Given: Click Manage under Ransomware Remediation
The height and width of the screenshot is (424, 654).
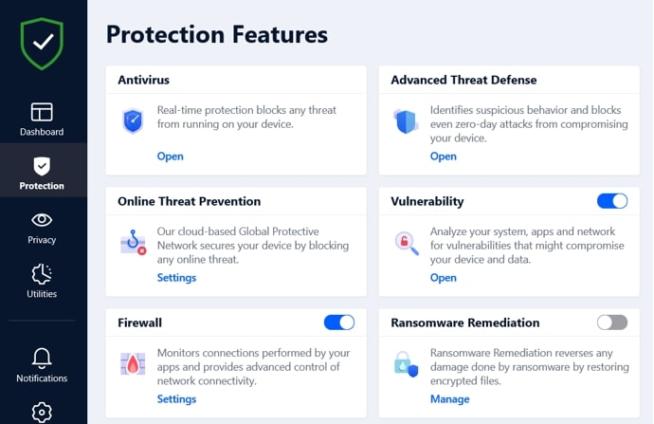Looking at the screenshot, I should [450, 399].
